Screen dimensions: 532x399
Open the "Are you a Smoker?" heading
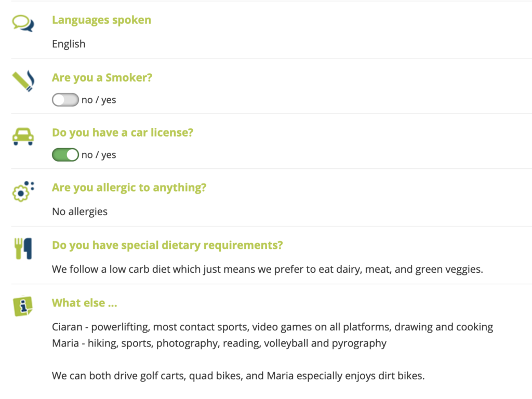tap(102, 77)
